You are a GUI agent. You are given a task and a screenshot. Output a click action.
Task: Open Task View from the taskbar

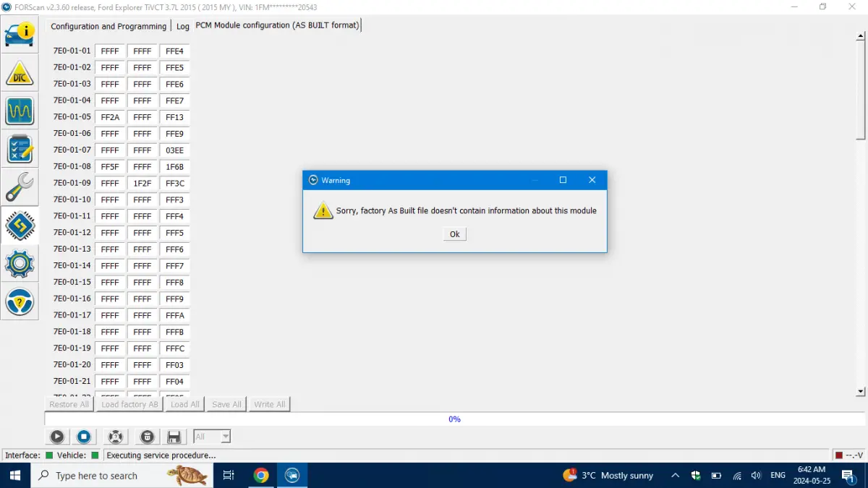pyautogui.click(x=229, y=475)
